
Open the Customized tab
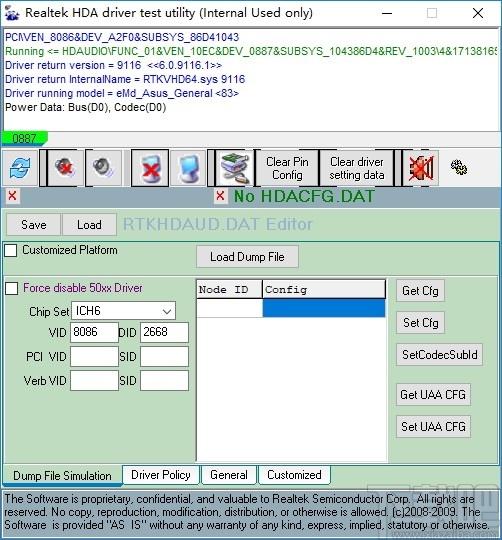click(x=294, y=475)
